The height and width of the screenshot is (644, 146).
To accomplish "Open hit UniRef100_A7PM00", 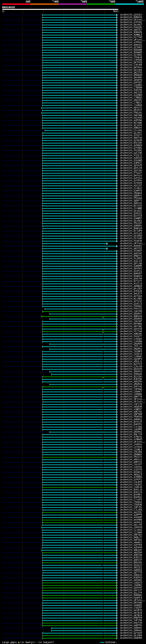I will coord(131,42).
